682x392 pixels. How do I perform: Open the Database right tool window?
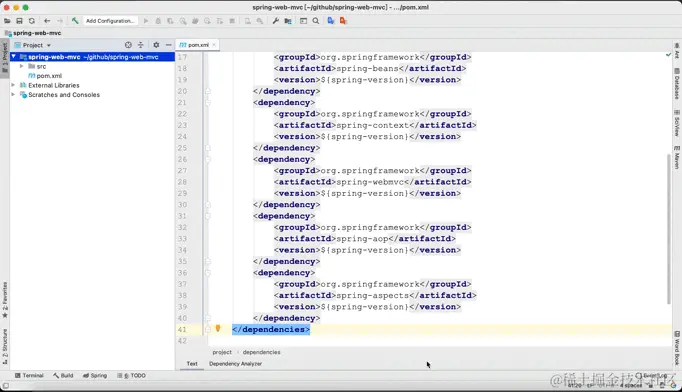pos(677,84)
